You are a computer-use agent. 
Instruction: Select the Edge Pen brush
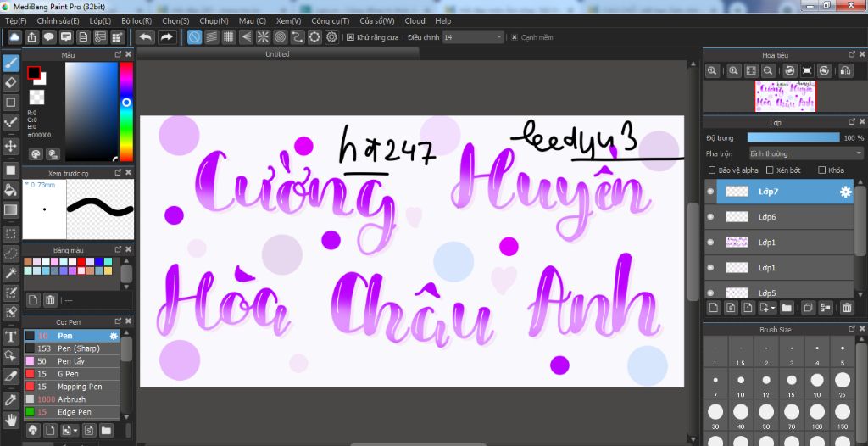(71, 412)
